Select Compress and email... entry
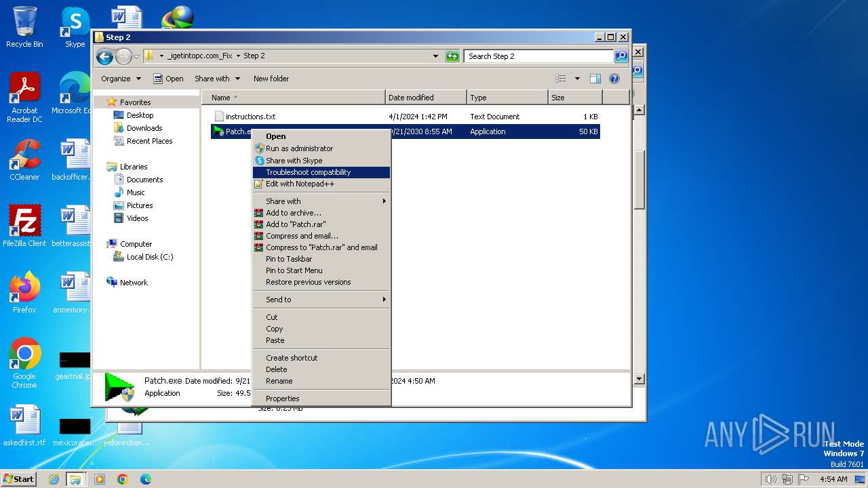Viewport: 868px width, 488px height. tap(321, 236)
